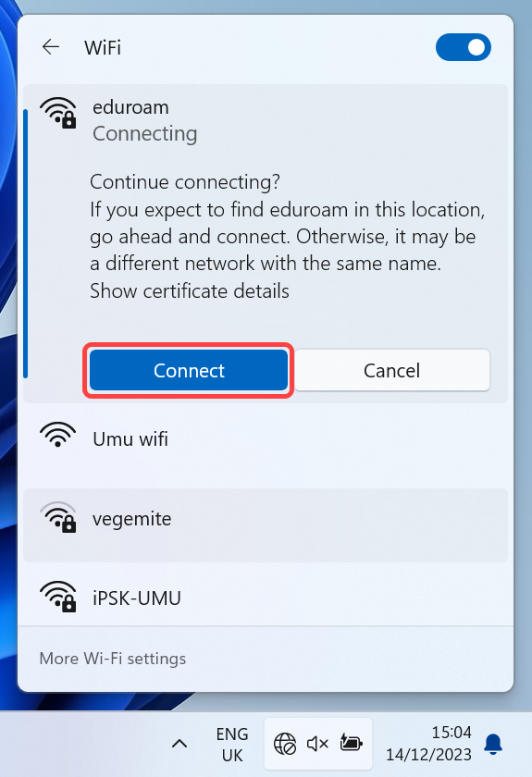This screenshot has width=532, height=777.
Task: Click the network globe tray icon
Action: pos(285,744)
